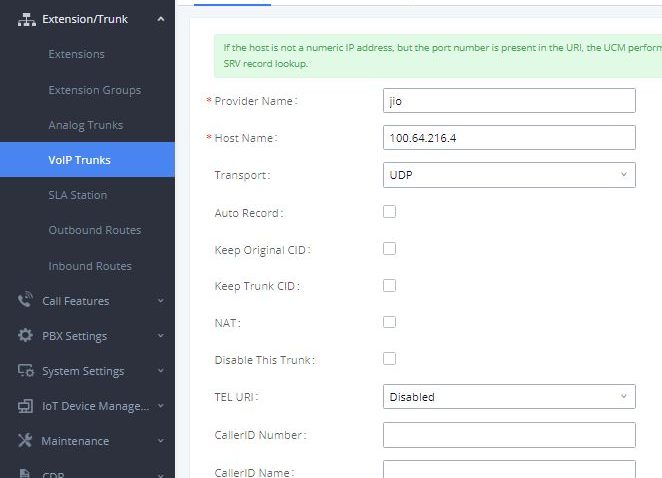Tick the Keep Trunk CID checkbox
The width and height of the screenshot is (662, 478).
[390, 286]
